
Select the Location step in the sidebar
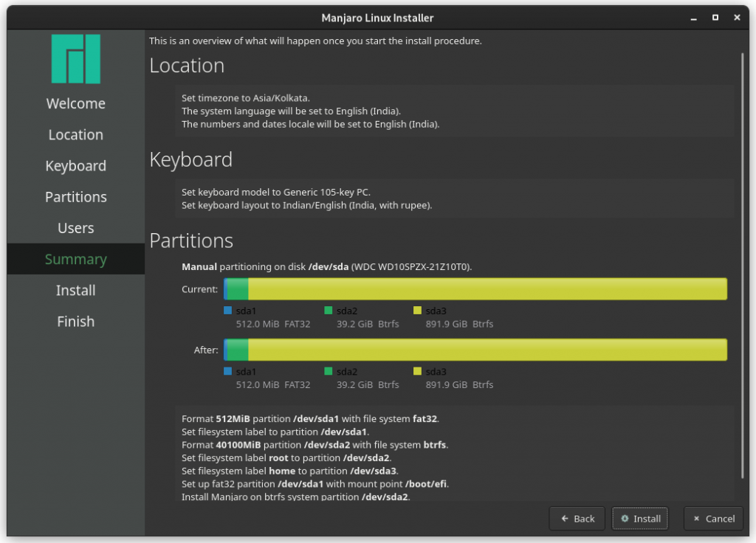click(x=75, y=134)
